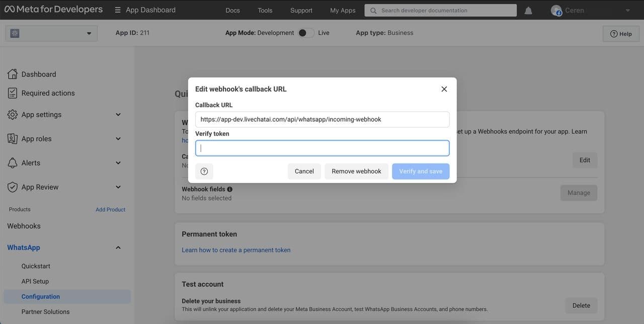644x324 pixels.
Task: Click the Required actions checklist icon
Action: click(13, 93)
